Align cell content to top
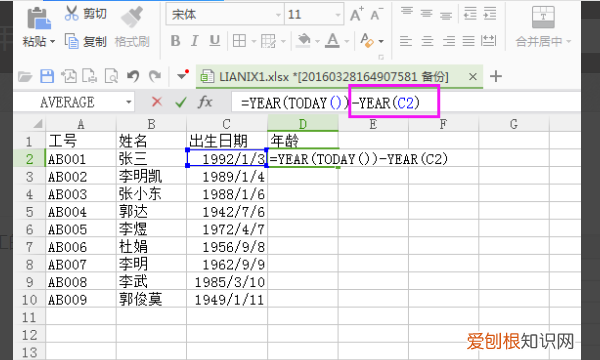This screenshot has width=600, height=360. (407, 11)
